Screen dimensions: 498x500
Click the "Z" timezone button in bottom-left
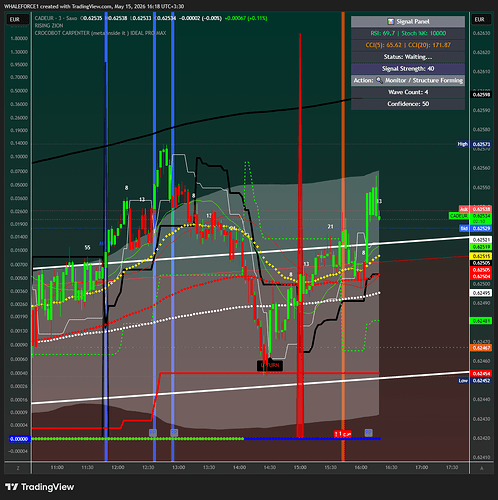coord(18,468)
